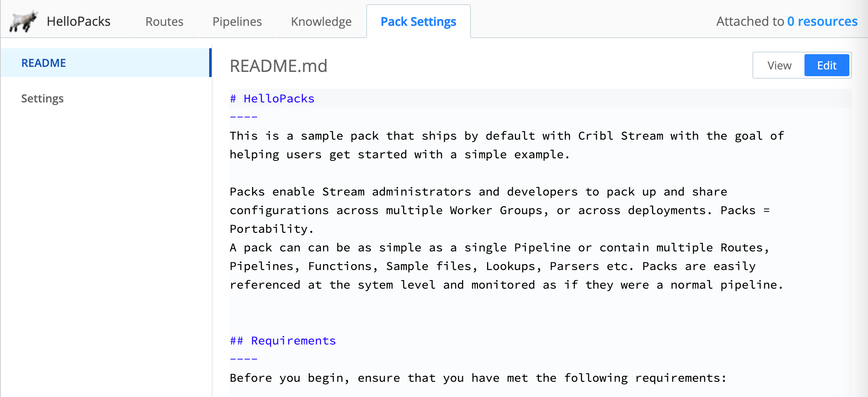Open the 0 resources link
The image size is (868, 397).
pos(822,21)
